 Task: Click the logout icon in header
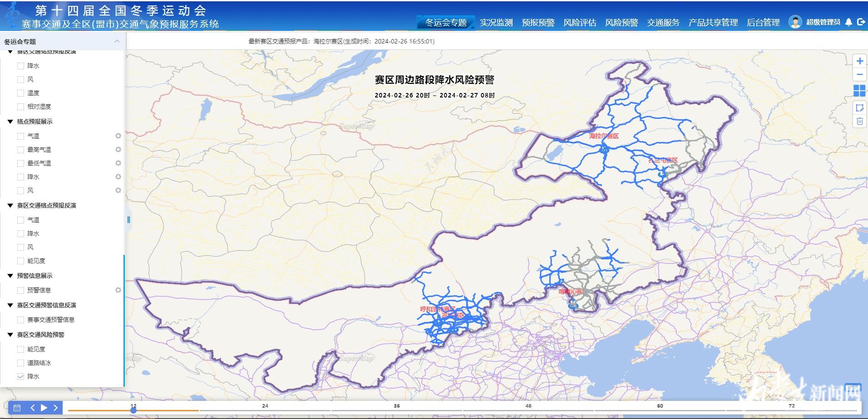(x=861, y=22)
